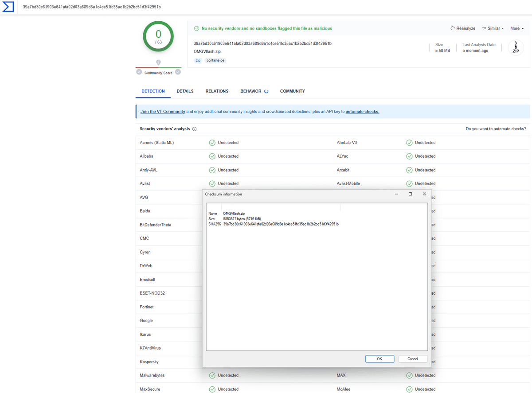Open the automate checks link in banner

tap(362, 112)
